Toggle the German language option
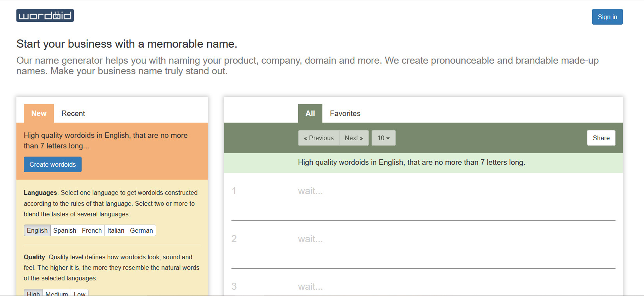 141,230
